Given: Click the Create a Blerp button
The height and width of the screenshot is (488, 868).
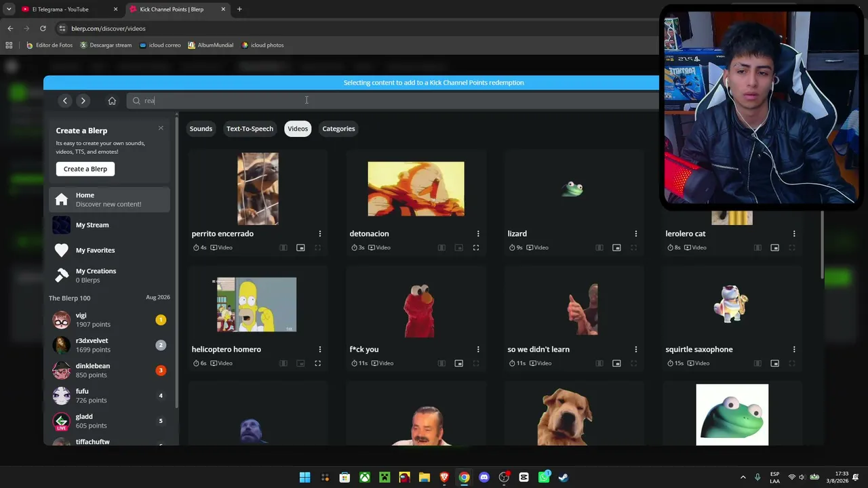Looking at the screenshot, I should pos(85,169).
